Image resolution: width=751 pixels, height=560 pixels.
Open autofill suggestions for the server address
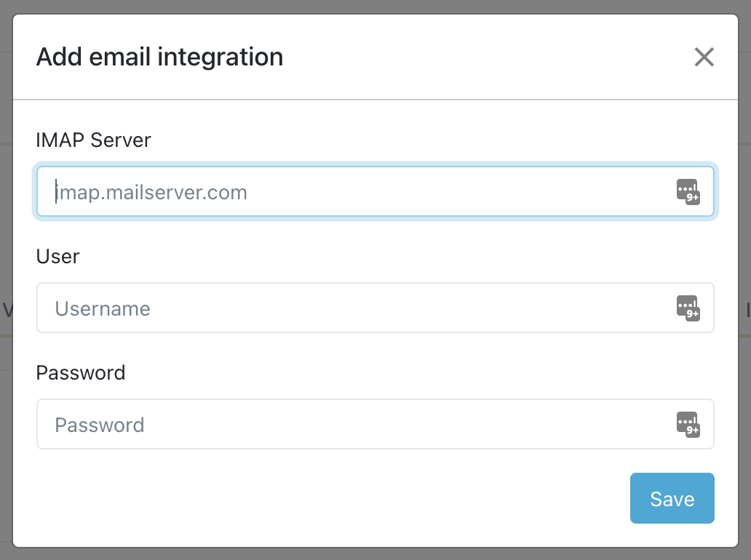(688, 192)
